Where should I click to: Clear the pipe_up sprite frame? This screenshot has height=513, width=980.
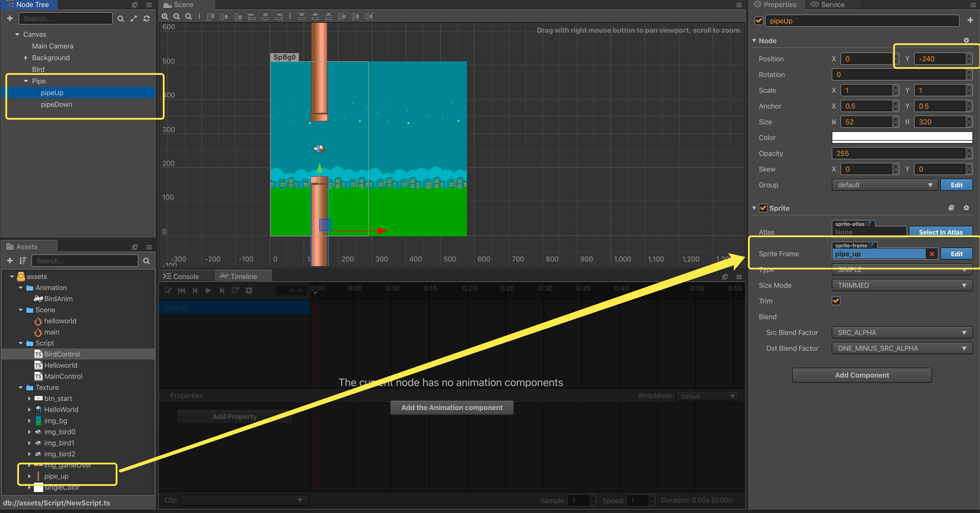tap(932, 254)
